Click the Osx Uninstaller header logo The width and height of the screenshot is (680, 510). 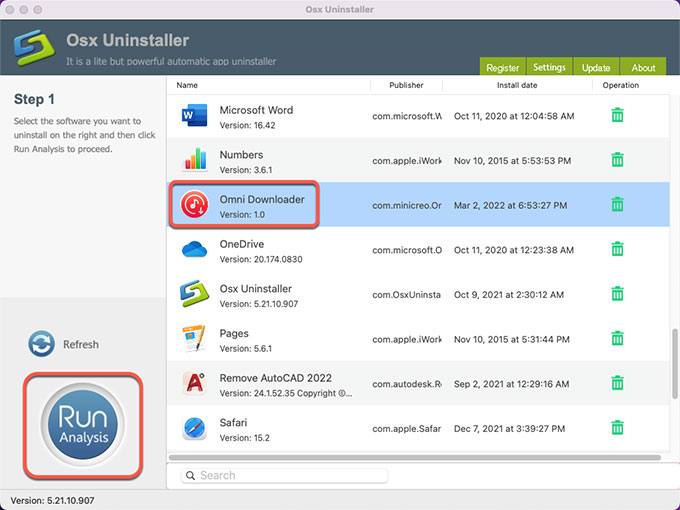[x=34, y=47]
